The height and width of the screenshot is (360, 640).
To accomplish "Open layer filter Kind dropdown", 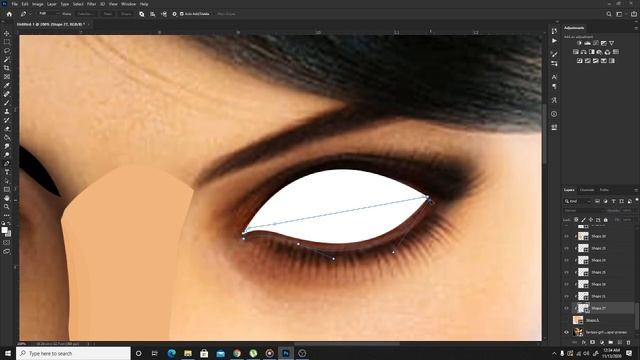I will coord(577,201).
